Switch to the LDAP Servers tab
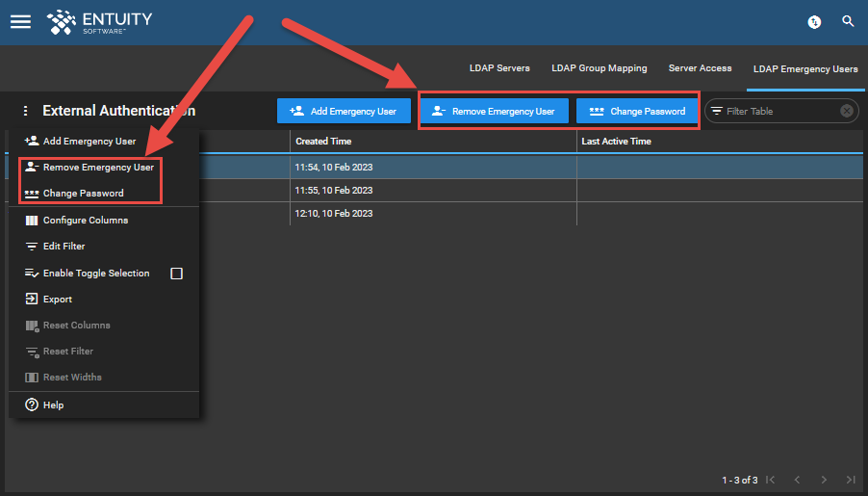This screenshot has height=496, width=868. click(x=499, y=68)
